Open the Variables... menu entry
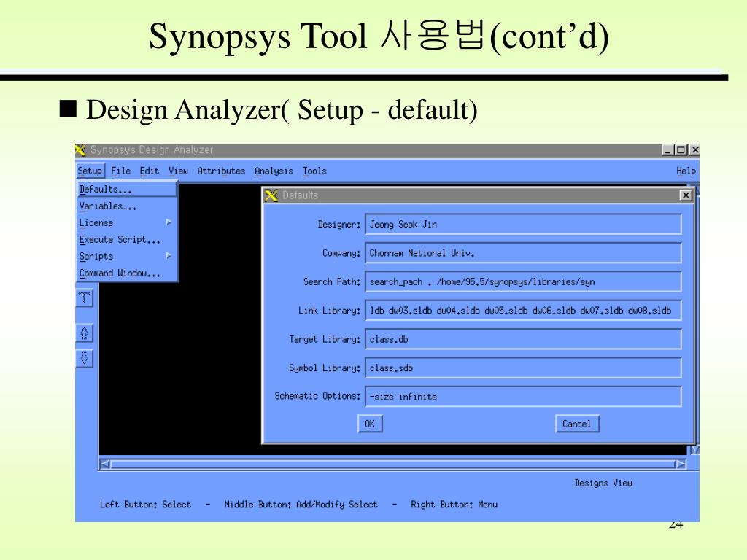 click(x=108, y=206)
